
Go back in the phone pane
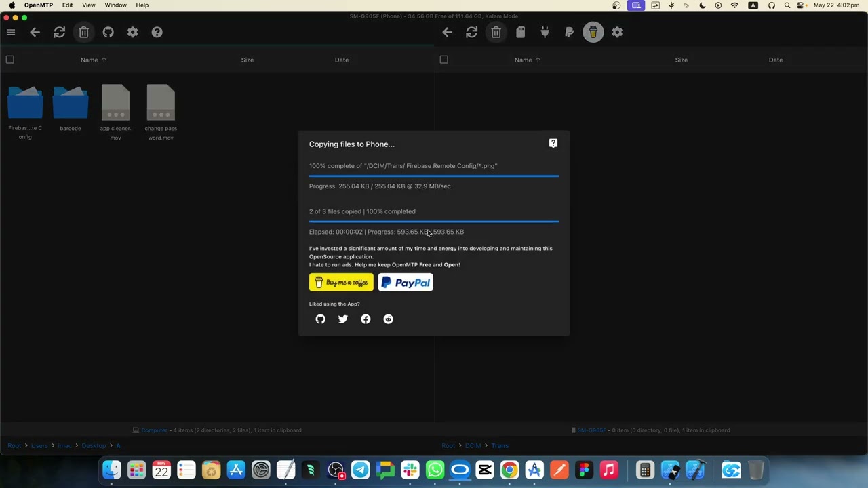[448, 32]
